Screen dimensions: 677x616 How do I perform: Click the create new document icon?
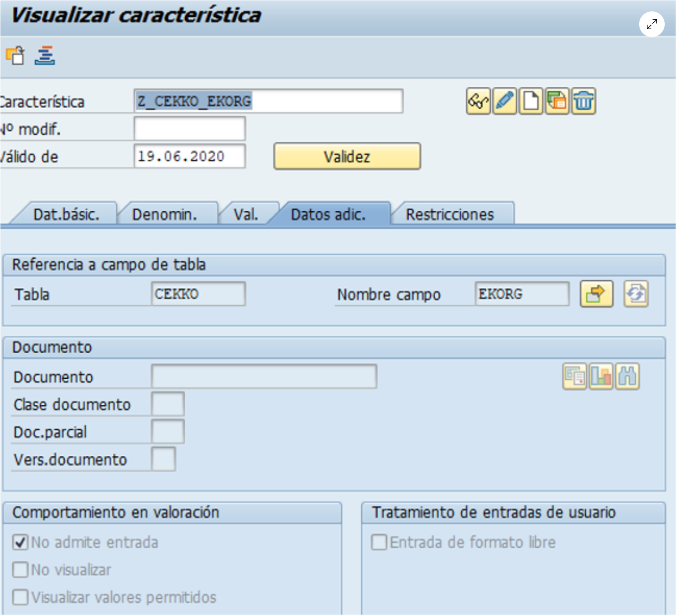coord(531,101)
